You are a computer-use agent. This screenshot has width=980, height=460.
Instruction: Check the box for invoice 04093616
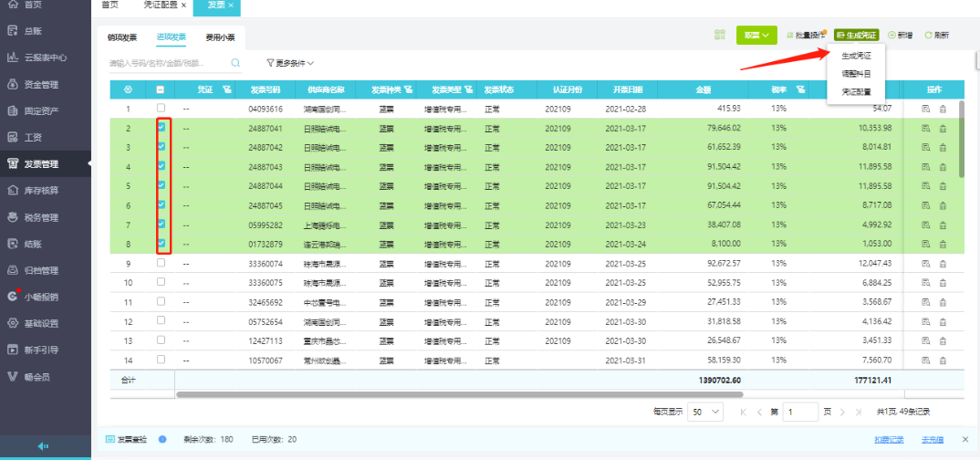(161, 108)
